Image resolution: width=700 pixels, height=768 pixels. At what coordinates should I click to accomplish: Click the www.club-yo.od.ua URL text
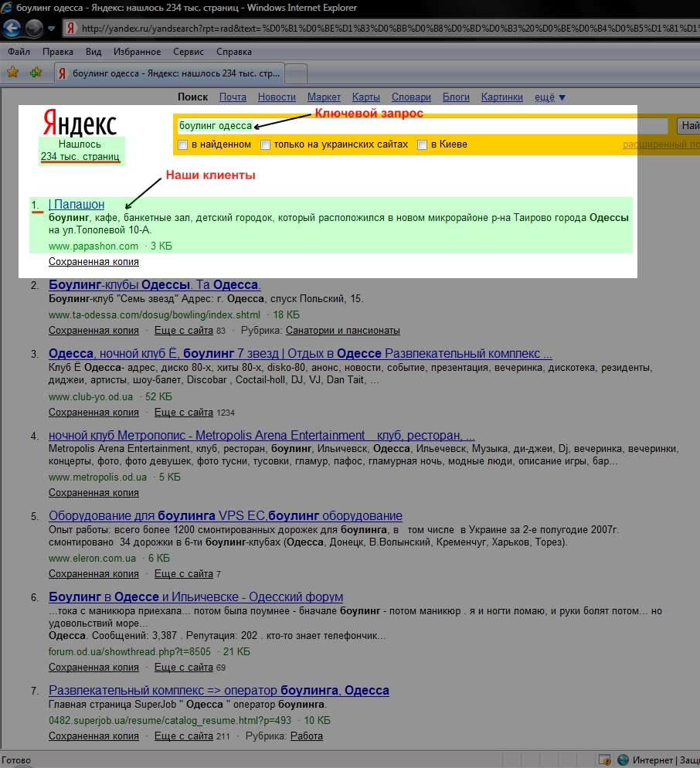tap(90, 396)
